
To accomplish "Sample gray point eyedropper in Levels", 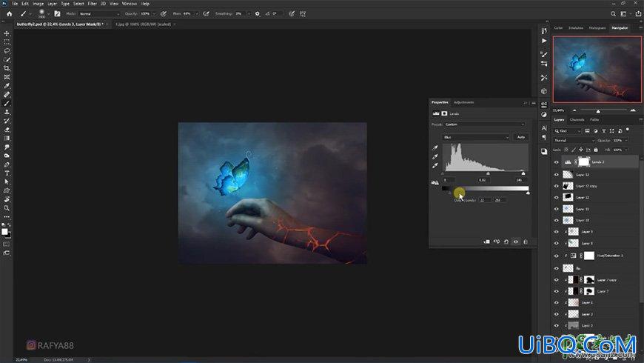I will (x=435, y=156).
